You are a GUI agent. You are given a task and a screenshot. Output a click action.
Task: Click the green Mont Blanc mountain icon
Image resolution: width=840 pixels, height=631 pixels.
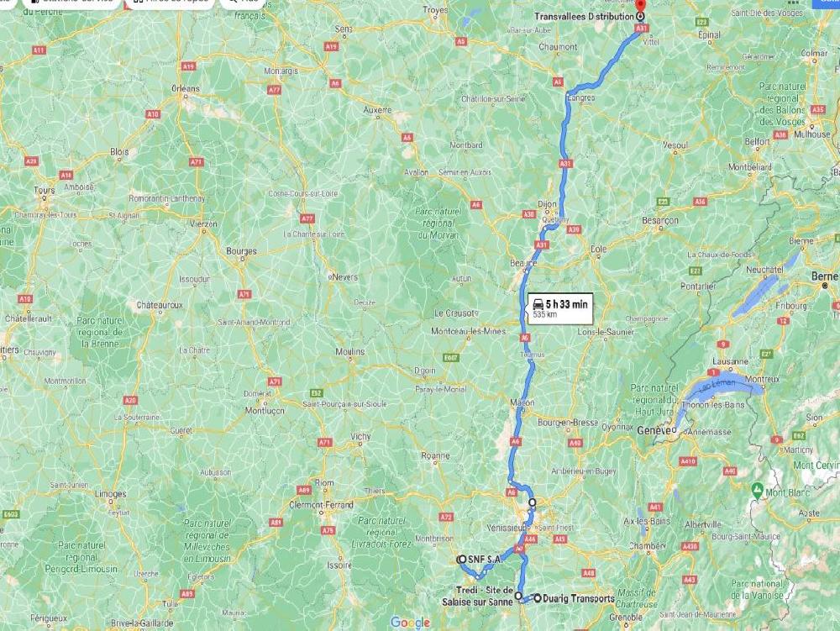click(x=757, y=490)
